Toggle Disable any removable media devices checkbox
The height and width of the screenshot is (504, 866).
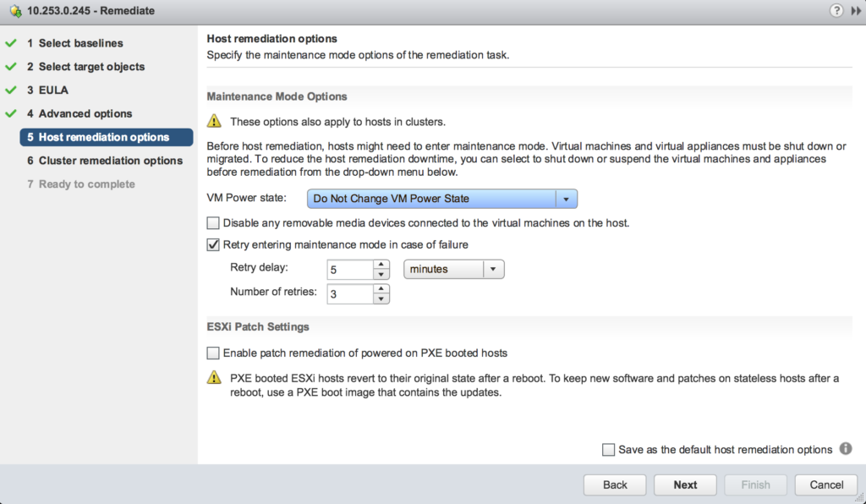point(212,223)
